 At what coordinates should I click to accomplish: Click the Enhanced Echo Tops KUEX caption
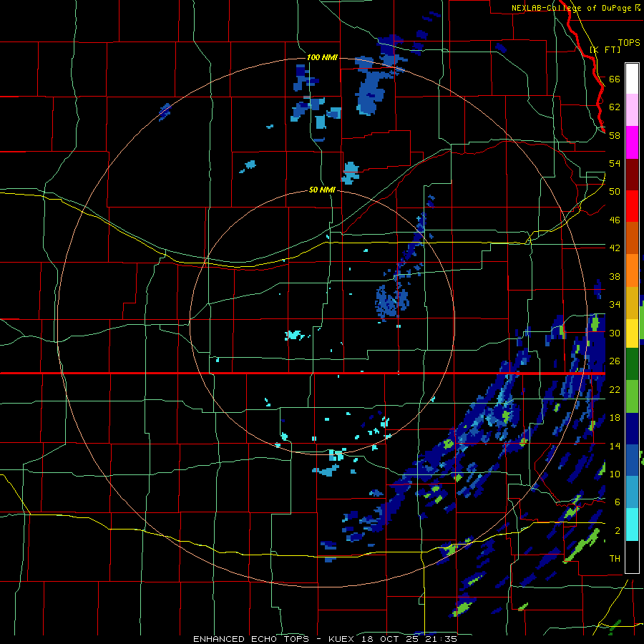point(325,639)
